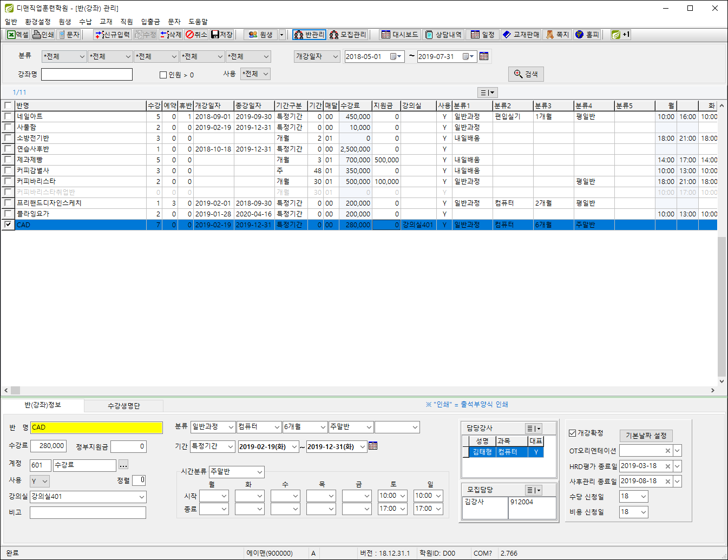Click the 수강료 280,000 input field

[x=48, y=446]
